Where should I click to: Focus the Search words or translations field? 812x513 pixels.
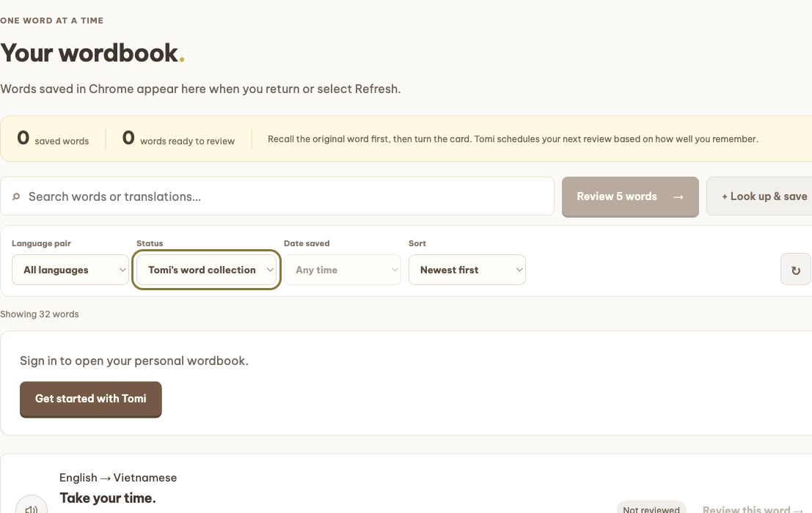[277, 196]
